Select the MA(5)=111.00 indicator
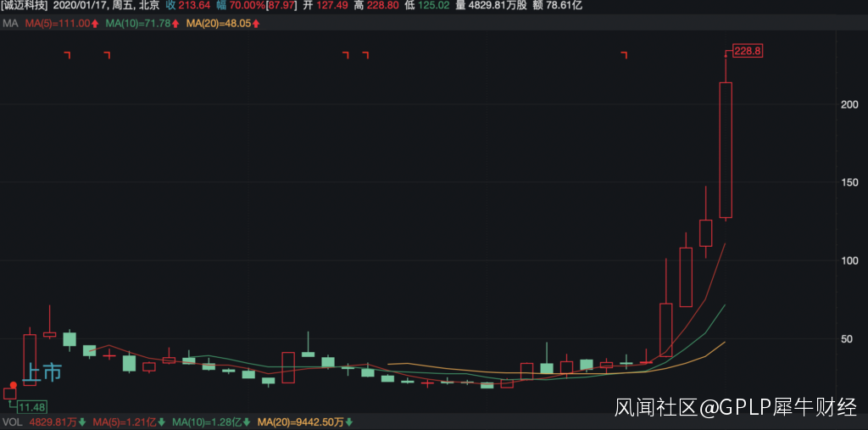 pyautogui.click(x=61, y=23)
